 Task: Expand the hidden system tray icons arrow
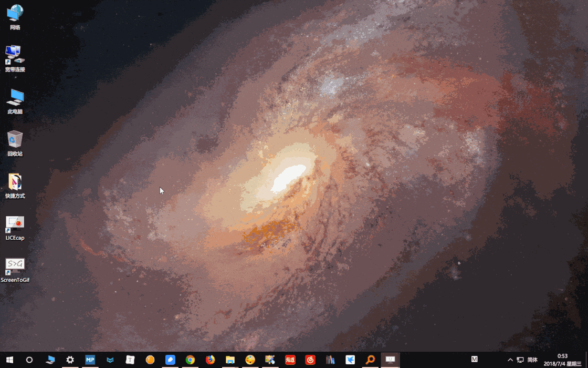510,360
